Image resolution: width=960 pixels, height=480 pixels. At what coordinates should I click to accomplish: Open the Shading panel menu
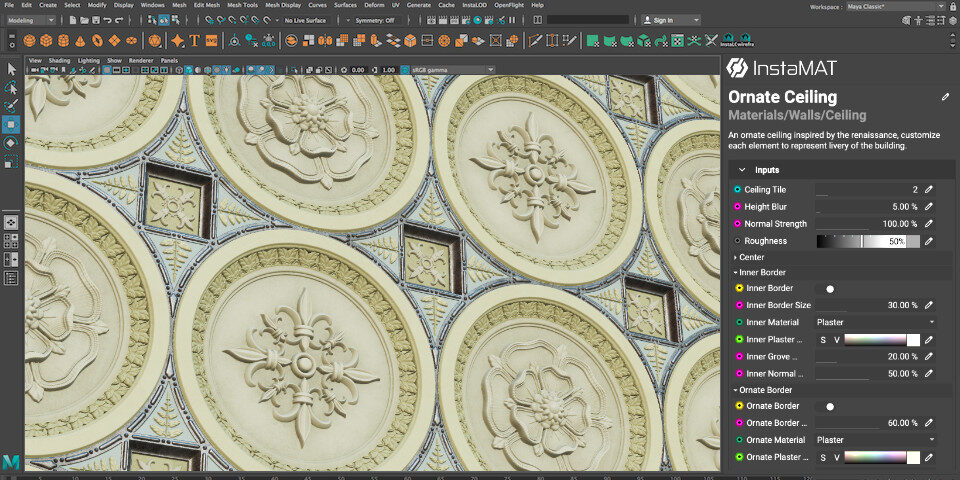(x=59, y=61)
